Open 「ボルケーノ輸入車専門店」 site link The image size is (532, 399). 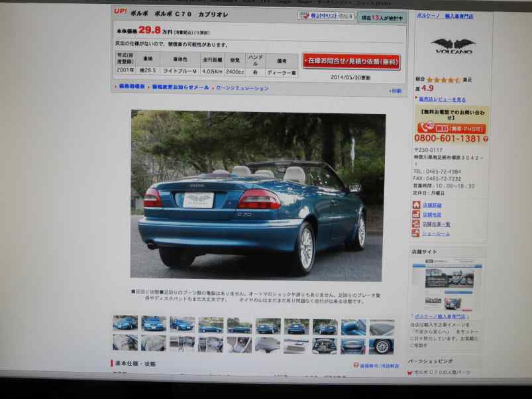[440, 316]
